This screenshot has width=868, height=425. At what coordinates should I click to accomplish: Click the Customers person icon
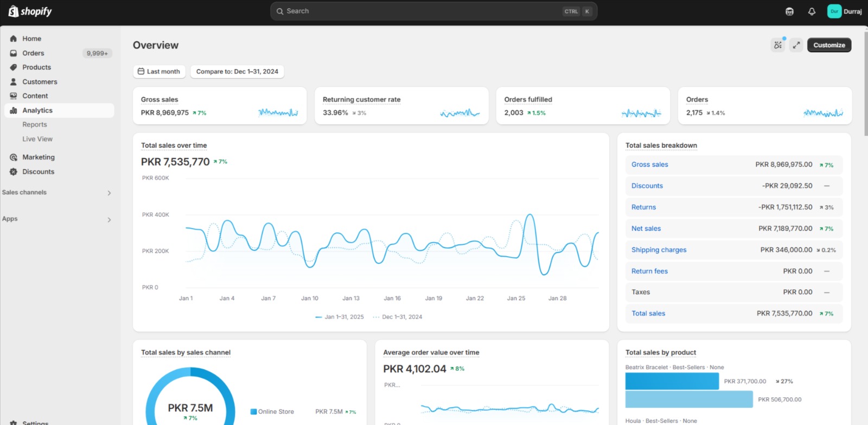(x=14, y=82)
